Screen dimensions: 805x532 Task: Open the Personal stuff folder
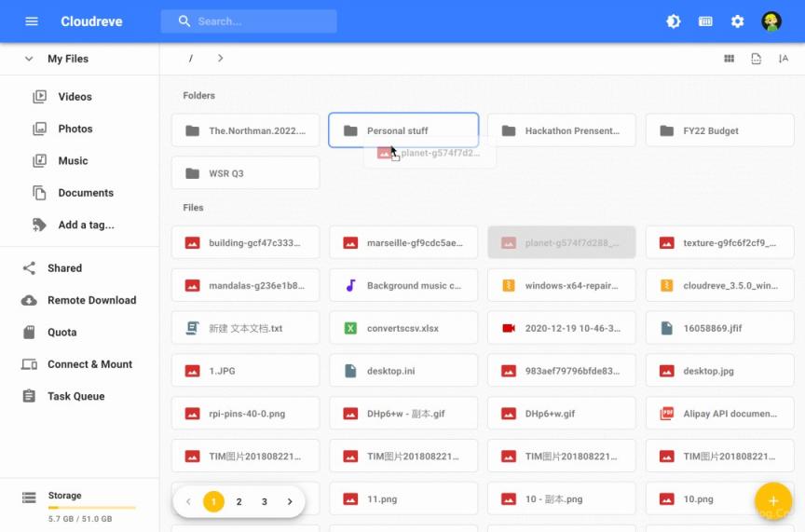point(403,130)
